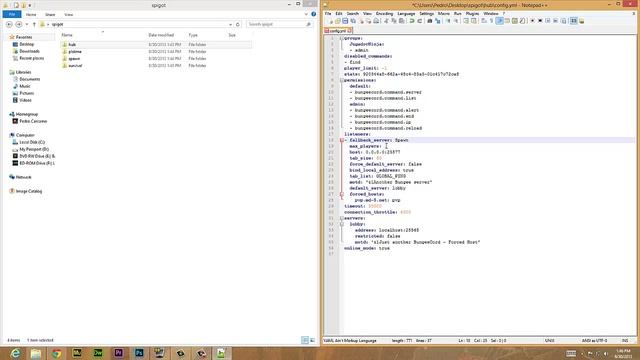The width and height of the screenshot is (640, 360).
Task: Open the Explorer address bar dropdown
Action: pyautogui.click(x=230, y=24)
